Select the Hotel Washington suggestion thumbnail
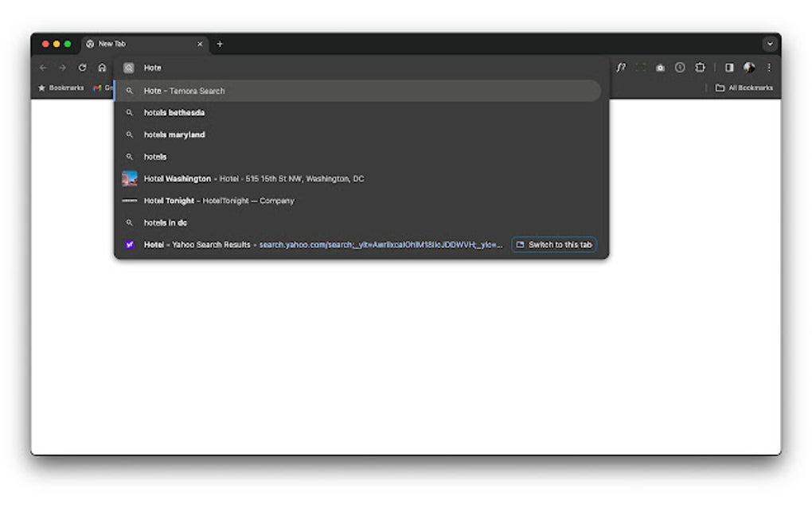812x508 pixels. pyautogui.click(x=130, y=178)
